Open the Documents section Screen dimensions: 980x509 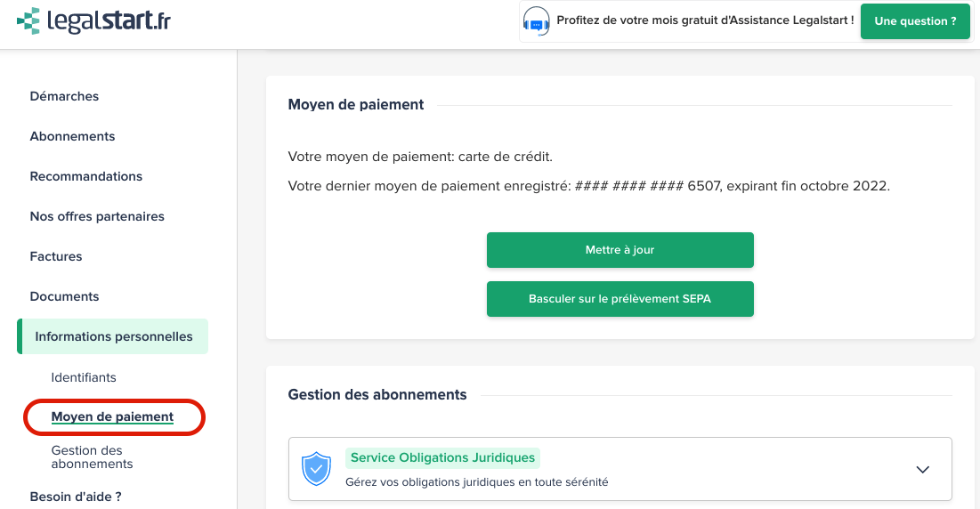pos(64,296)
